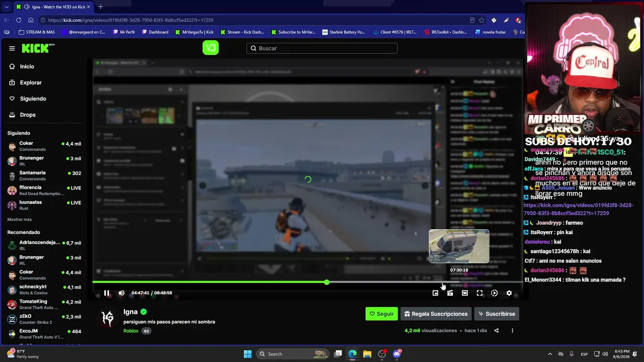Open luunaatss channel playing Rust
Image resolution: width=644 pixels, height=362 pixels.
(x=44, y=205)
